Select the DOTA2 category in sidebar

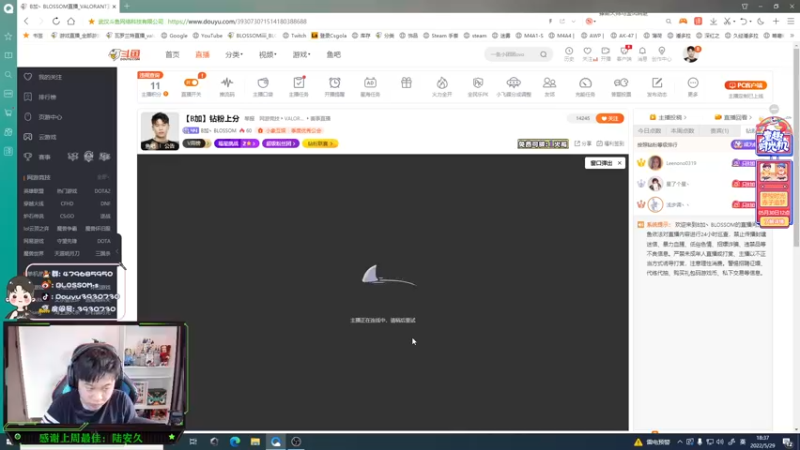[102, 191]
